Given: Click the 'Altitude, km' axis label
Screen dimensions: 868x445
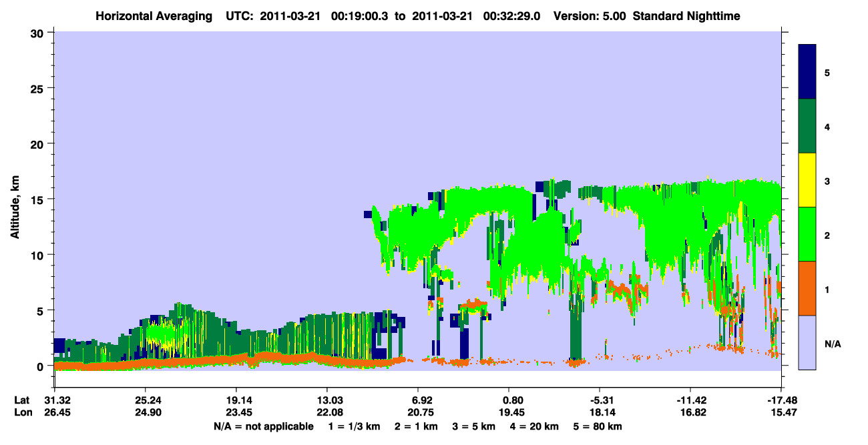Looking at the screenshot, I should 15,208.
